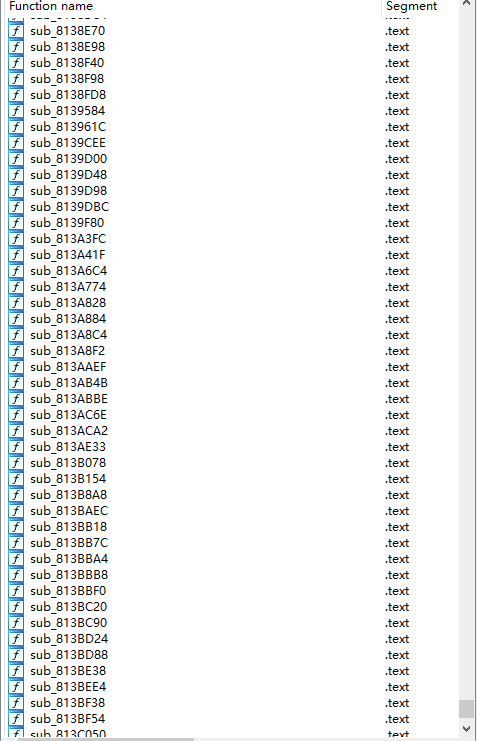Click the function icon beside sub_813A3FC
The width and height of the screenshot is (477, 741).
tap(16, 239)
